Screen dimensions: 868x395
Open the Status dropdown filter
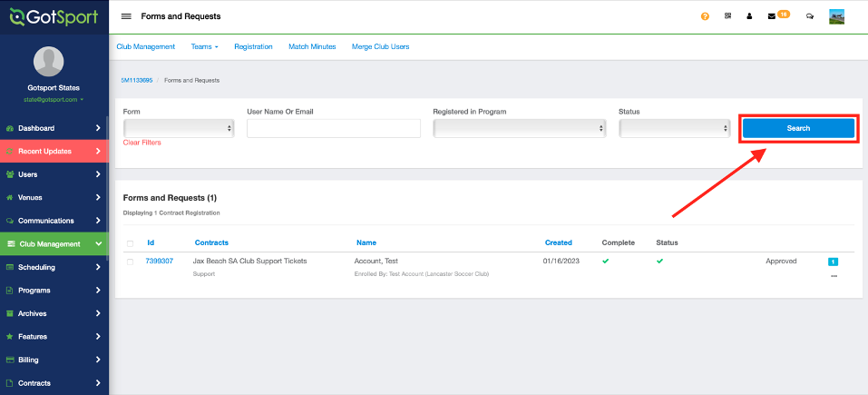pos(674,129)
